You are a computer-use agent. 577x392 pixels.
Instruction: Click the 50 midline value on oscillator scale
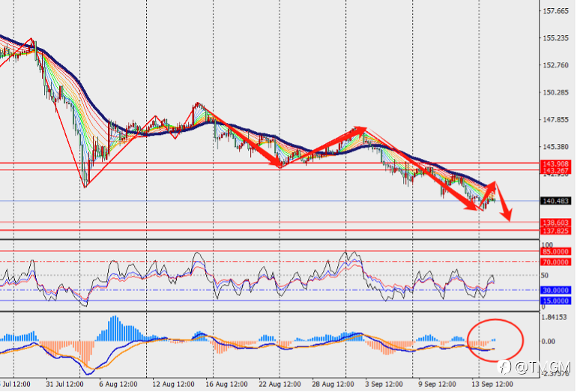click(x=545, y=275)
